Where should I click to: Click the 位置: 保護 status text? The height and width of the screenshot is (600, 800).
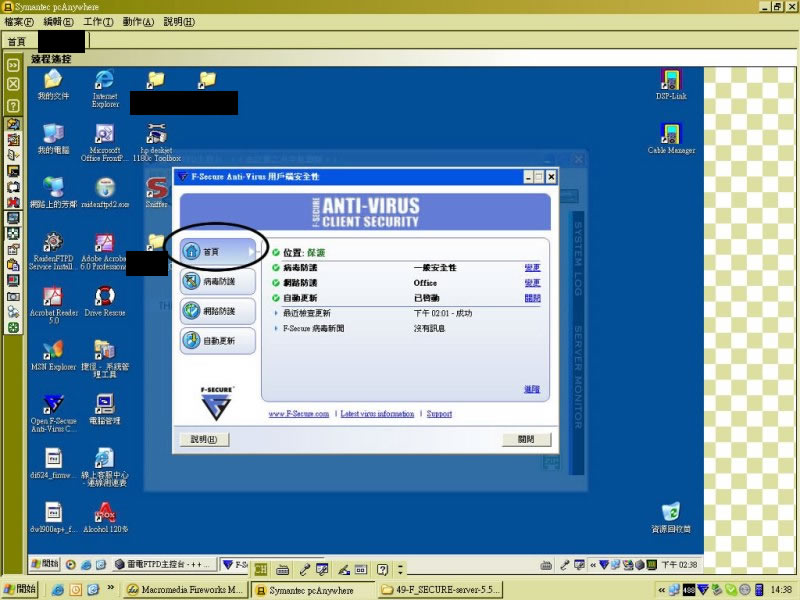pyautogui.click(x=304, y=253)
